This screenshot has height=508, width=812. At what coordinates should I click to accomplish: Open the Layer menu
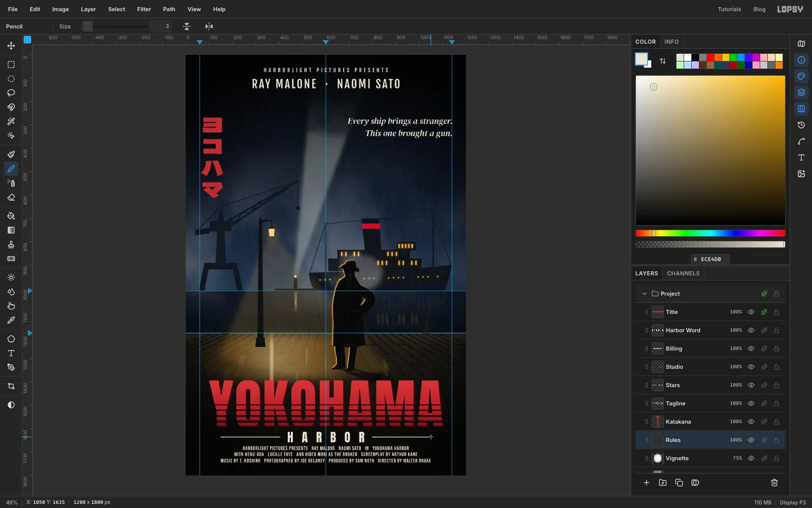[x=88, y=9]
